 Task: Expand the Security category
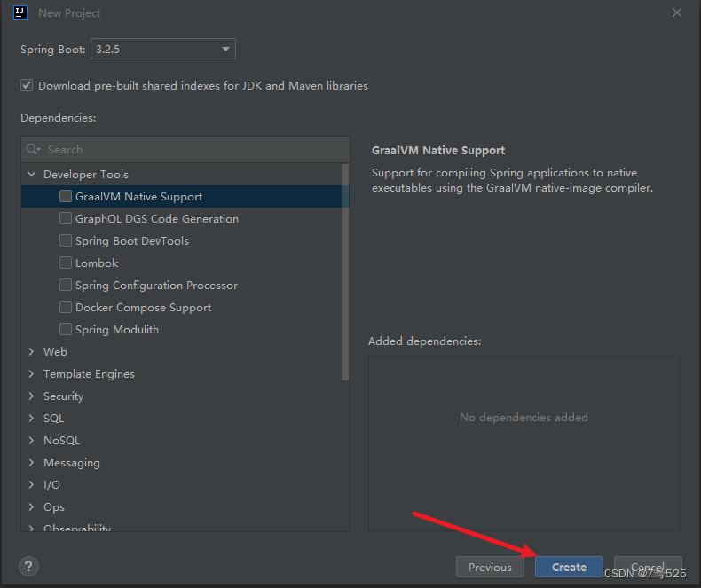(31, 396)
